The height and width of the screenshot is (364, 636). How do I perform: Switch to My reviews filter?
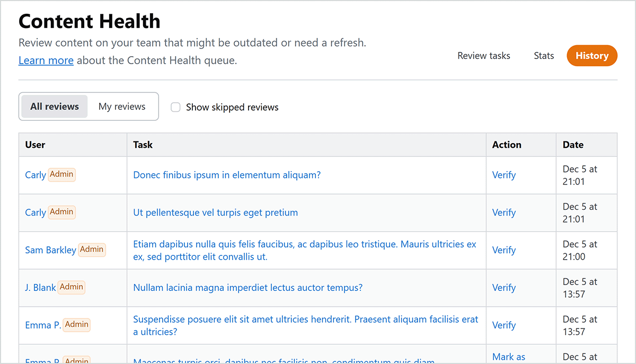pos(122,106)
